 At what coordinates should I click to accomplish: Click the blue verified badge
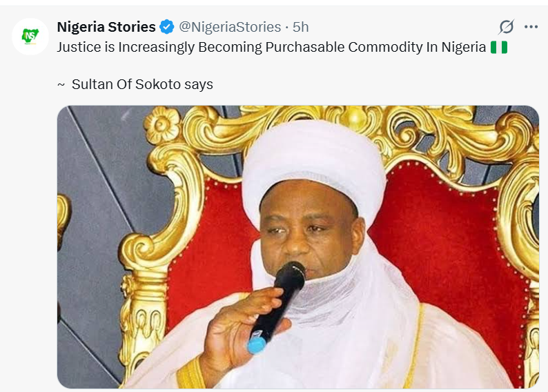click(x=167, y=28)
